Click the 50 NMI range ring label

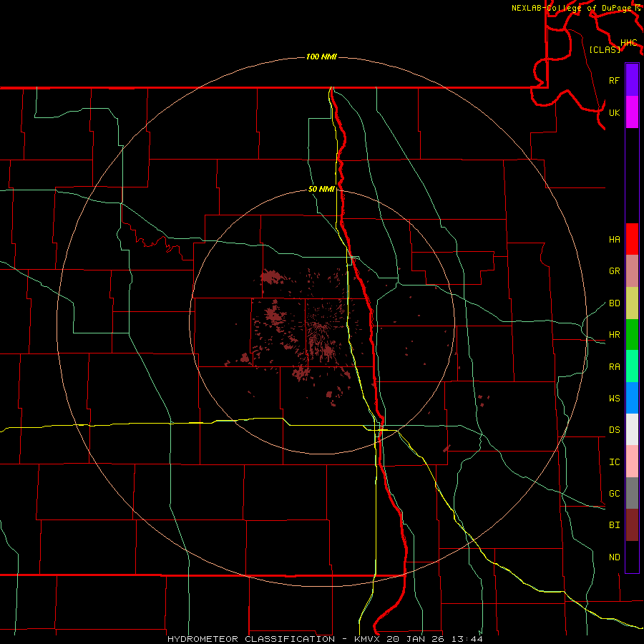pyautogui.click(x=321, y=190)
